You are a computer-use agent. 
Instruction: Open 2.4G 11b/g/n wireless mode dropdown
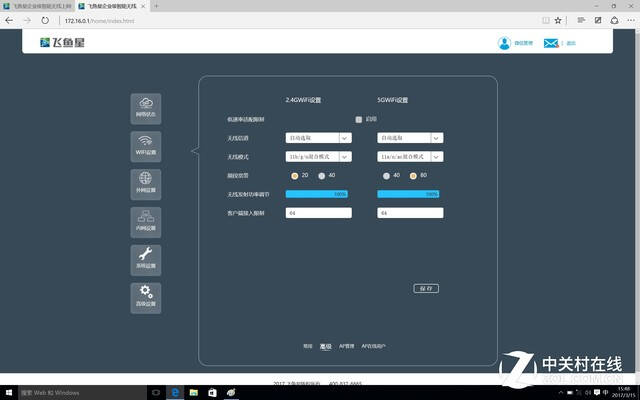pos(318,157)
